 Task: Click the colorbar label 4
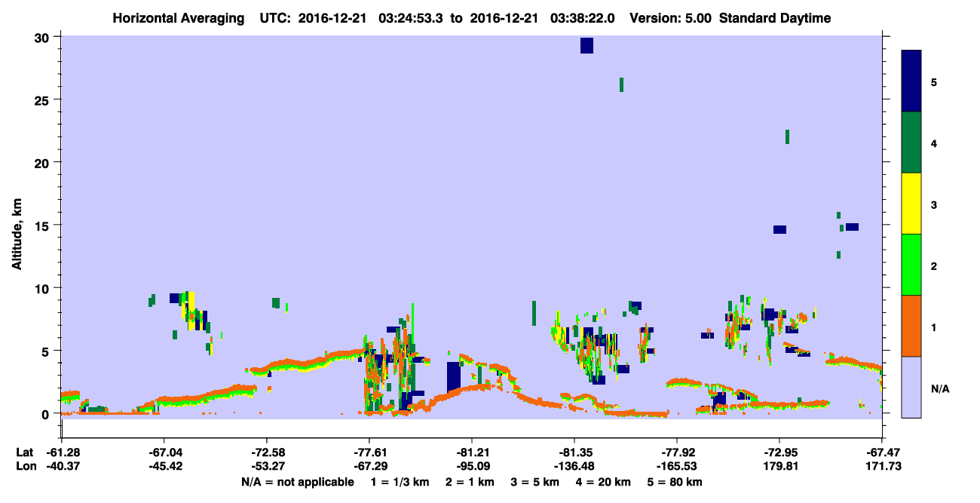(x=934, y=143)
